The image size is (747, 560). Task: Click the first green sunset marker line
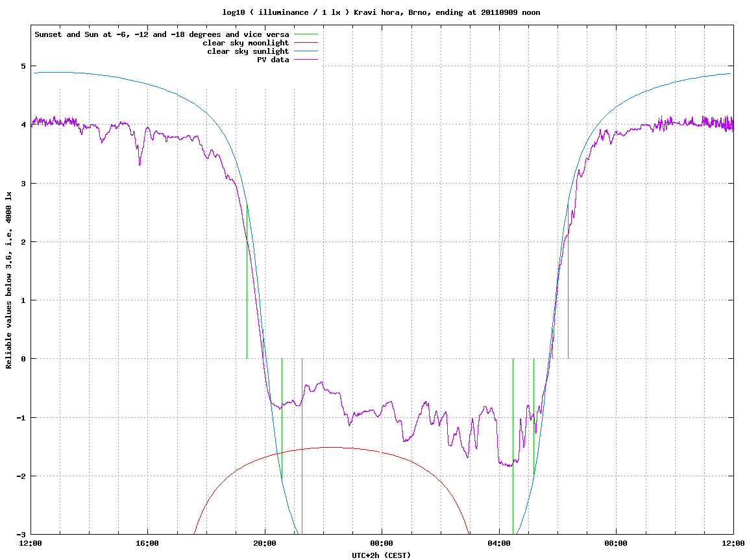click(247, 281)
